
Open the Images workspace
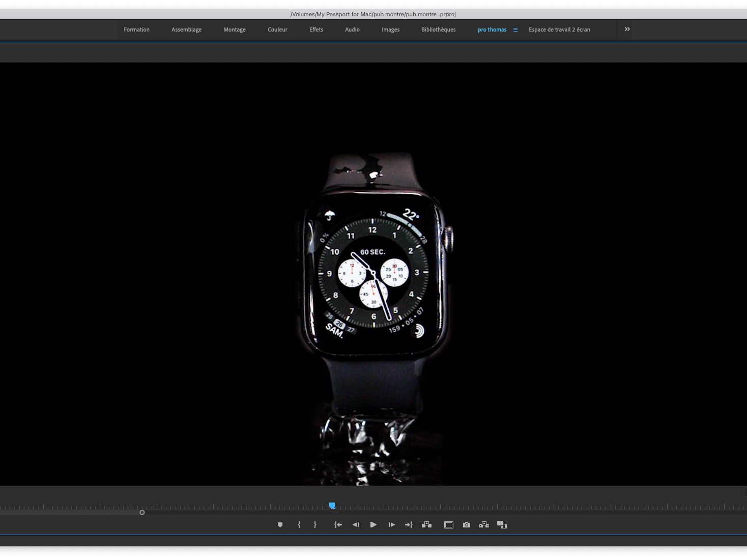[390, 30]
